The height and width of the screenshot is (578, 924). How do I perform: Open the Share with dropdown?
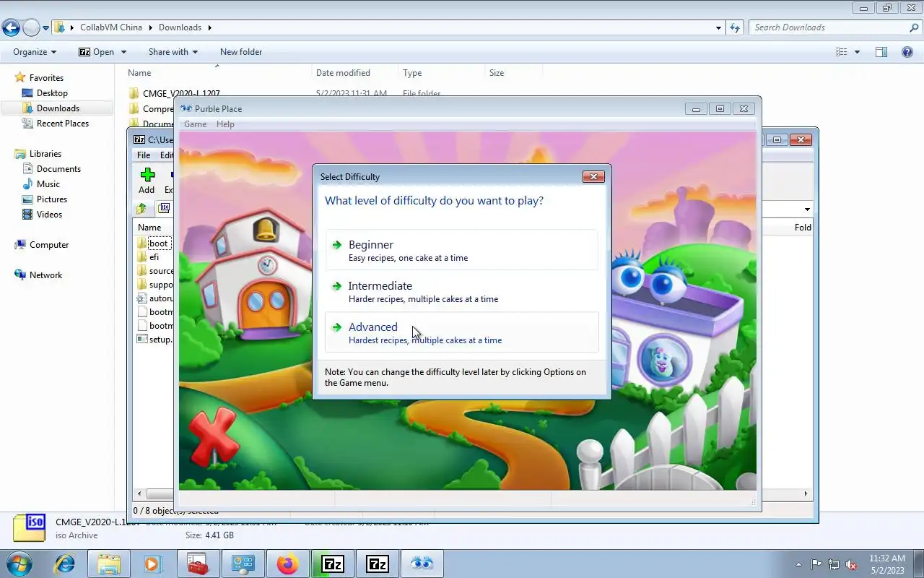pyautogui.click(x=173, y=52)
